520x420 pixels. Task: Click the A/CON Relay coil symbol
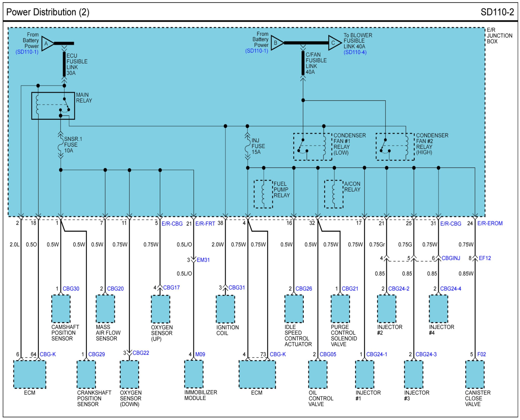tap(334, 194)
